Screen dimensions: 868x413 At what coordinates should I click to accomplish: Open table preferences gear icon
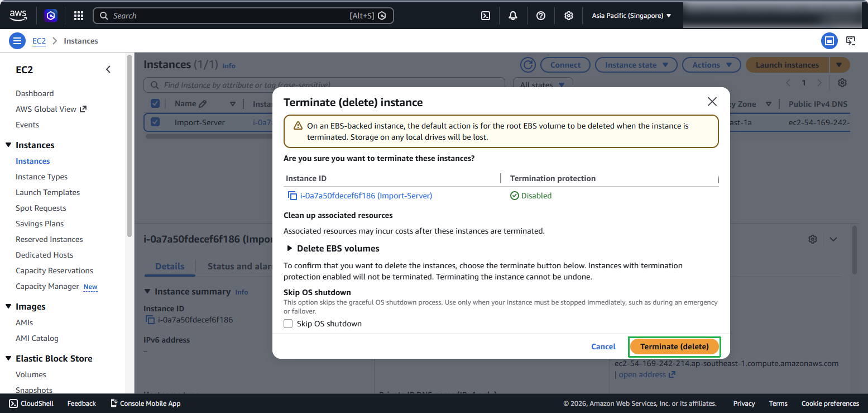pyautogui.click(x=842, y=83)
